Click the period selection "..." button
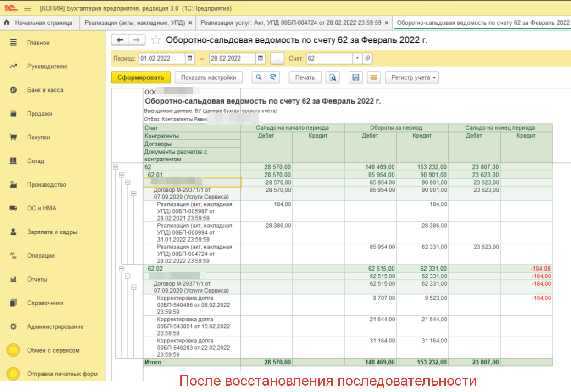 277,59
